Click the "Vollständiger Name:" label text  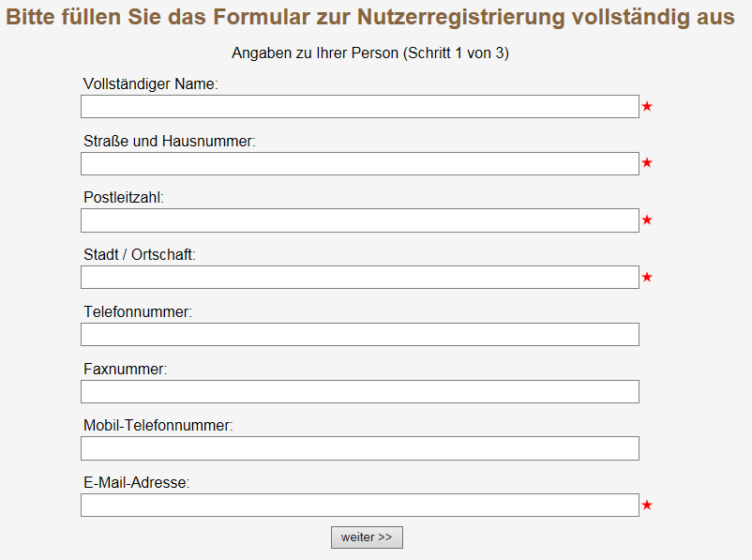tap(150, 84)
